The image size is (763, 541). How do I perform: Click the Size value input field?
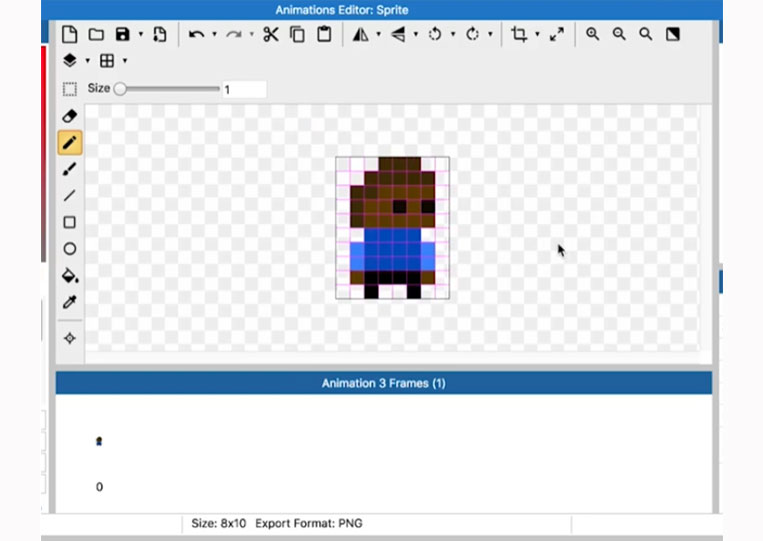coord(244,90)
